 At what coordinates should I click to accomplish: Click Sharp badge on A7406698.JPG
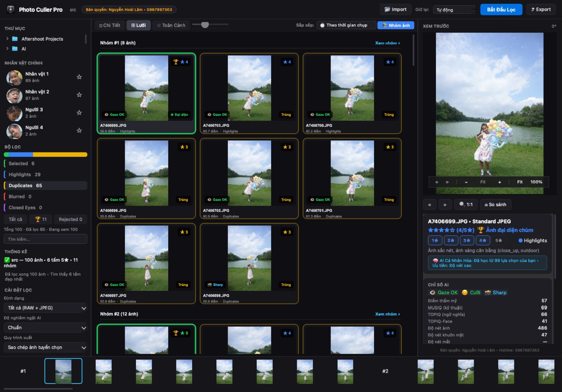click(x=215, y=285)
